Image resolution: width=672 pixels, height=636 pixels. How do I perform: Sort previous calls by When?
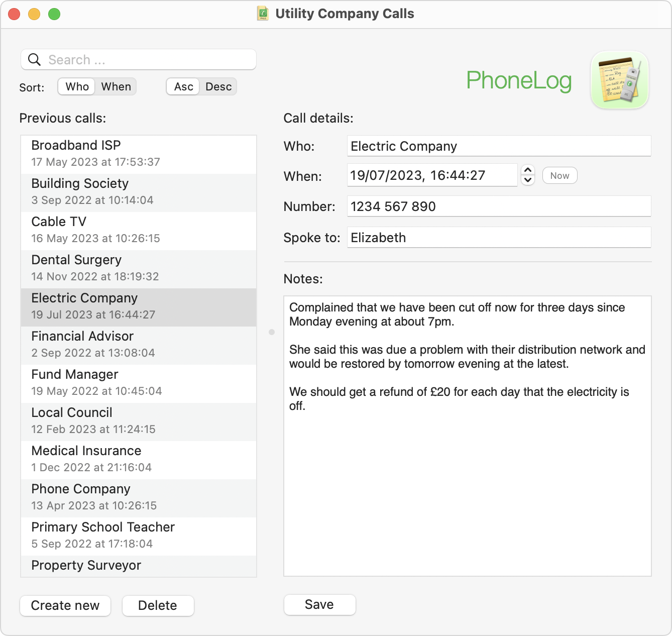coord(116,86)
